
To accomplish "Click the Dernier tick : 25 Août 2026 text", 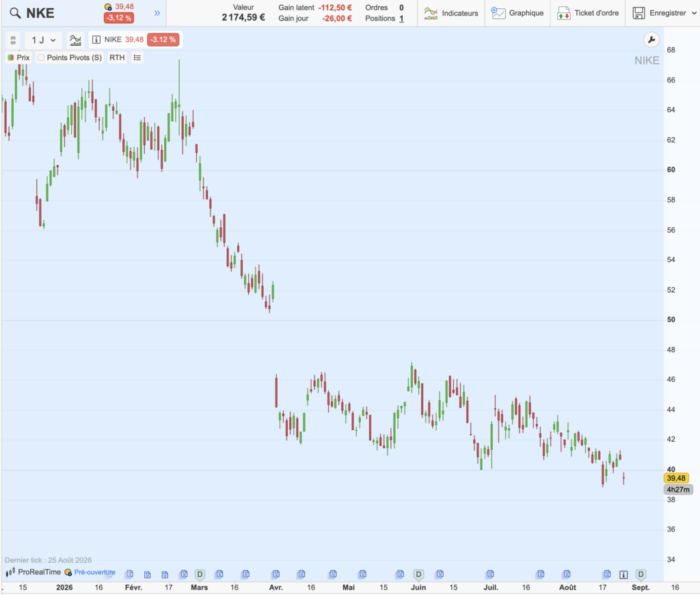I will click(x=49, y=560).
